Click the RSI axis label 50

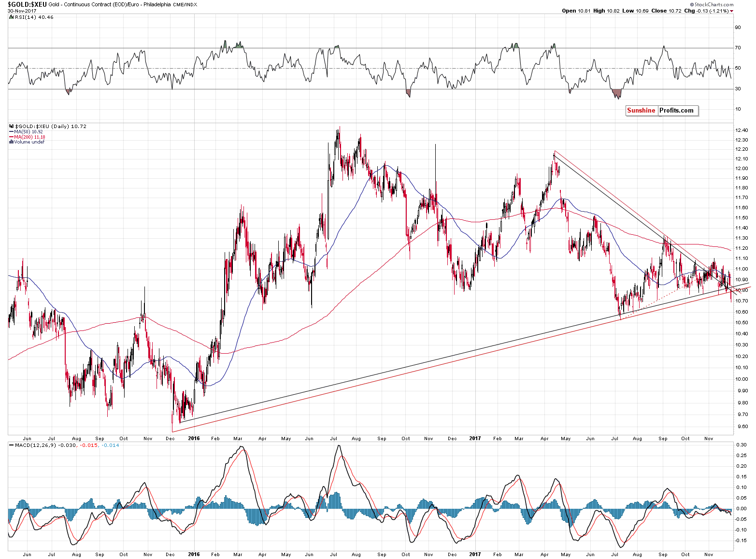[x=738, y=68]
